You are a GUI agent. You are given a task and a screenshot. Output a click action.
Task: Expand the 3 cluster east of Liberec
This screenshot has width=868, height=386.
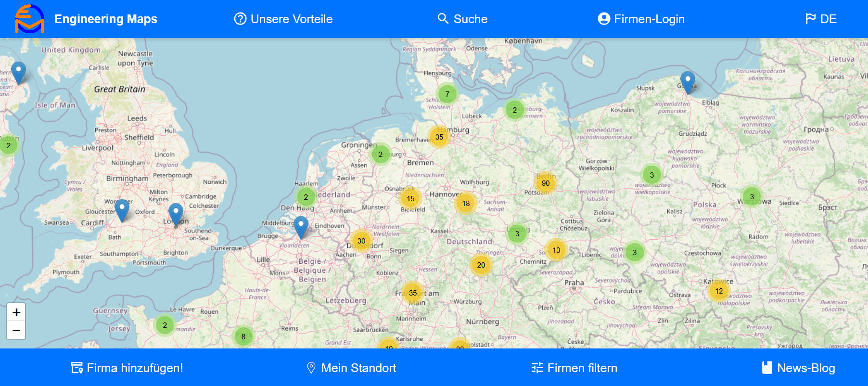point(635,253)
